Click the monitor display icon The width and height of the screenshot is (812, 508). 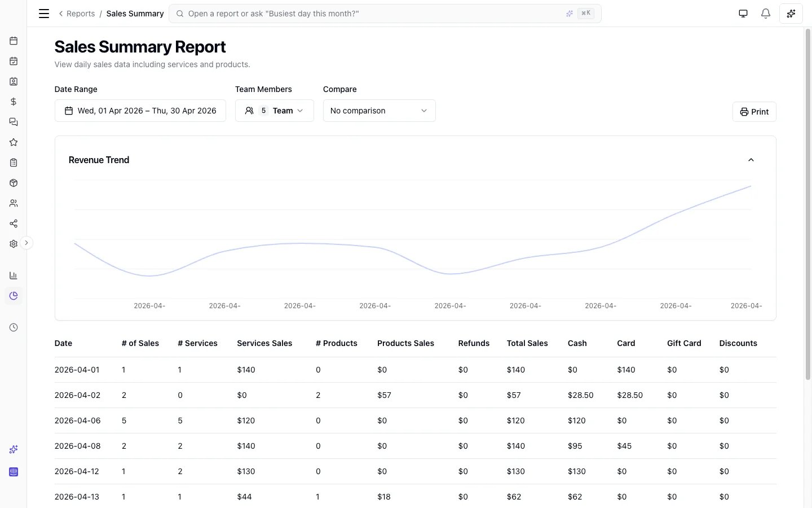[x=743, y=14]
